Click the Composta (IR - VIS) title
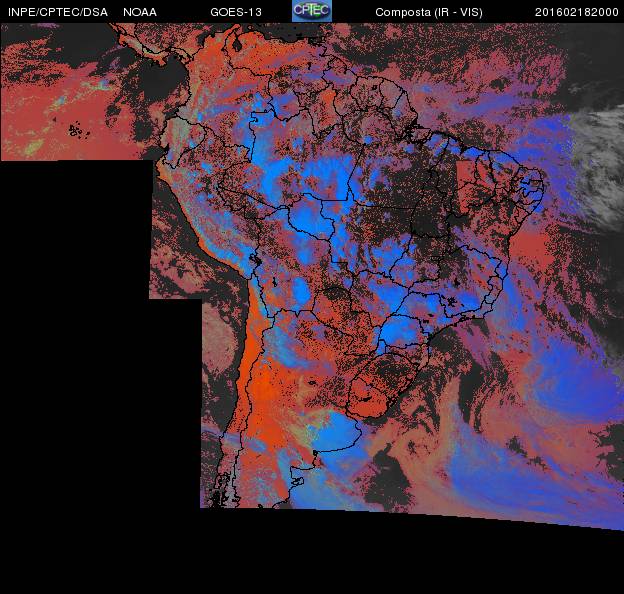 point(429,12)
